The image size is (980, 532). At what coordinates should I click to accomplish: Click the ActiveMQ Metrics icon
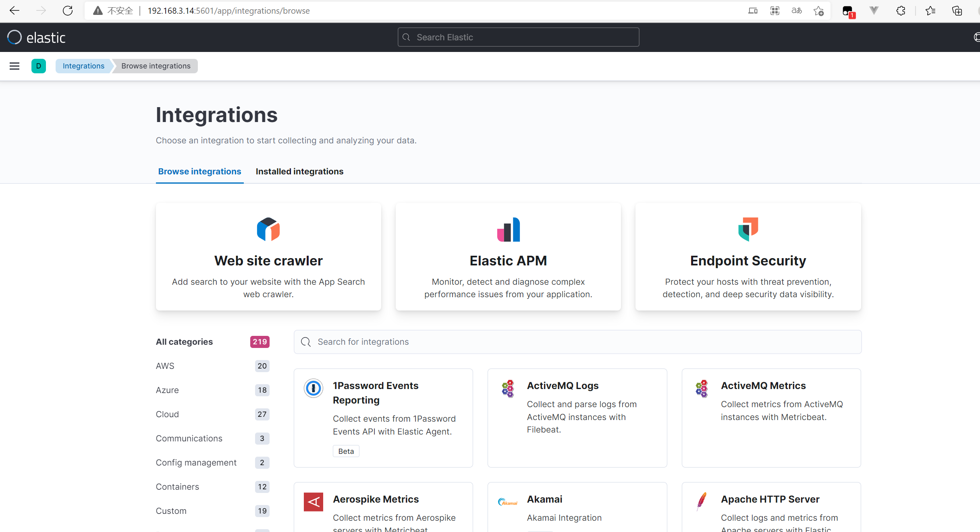(702, 388)
